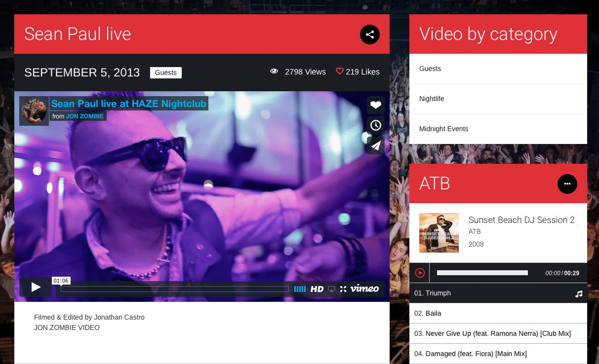The image size is (599, 364).
Task: Click the eye icon next to 2798 Views
Action: [x=274, y=72]
